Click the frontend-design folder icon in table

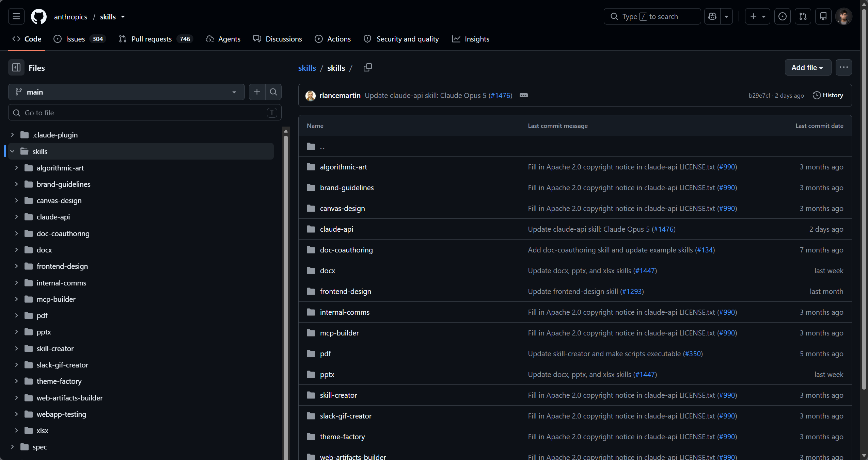[311, 291]
